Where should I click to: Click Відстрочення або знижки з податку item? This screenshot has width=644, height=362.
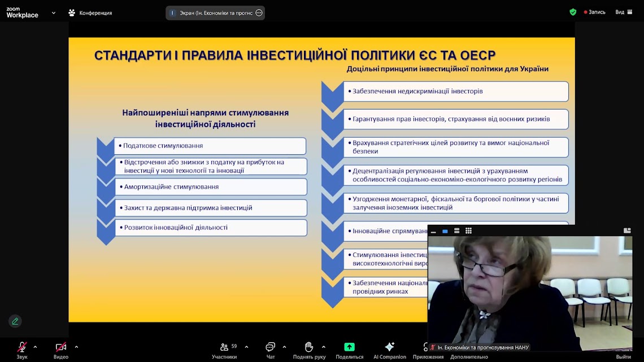[211, 166]
